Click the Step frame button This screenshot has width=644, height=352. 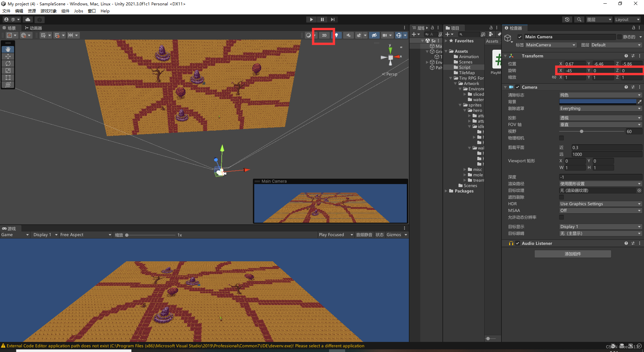(x=332, y=19)
